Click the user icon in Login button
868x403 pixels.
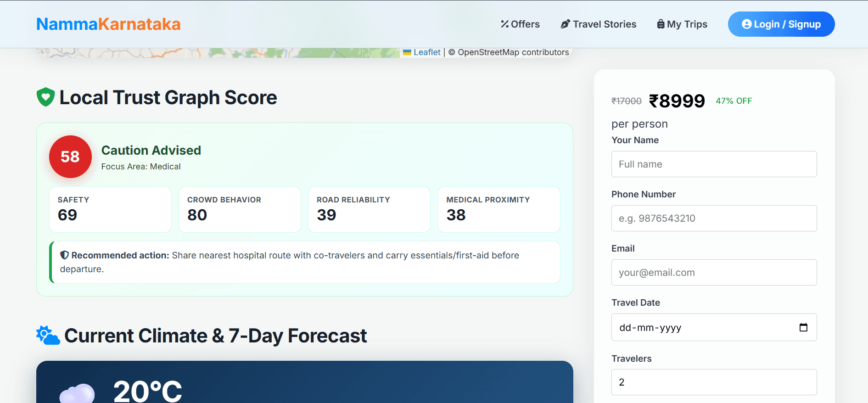[x=747, y=24]
